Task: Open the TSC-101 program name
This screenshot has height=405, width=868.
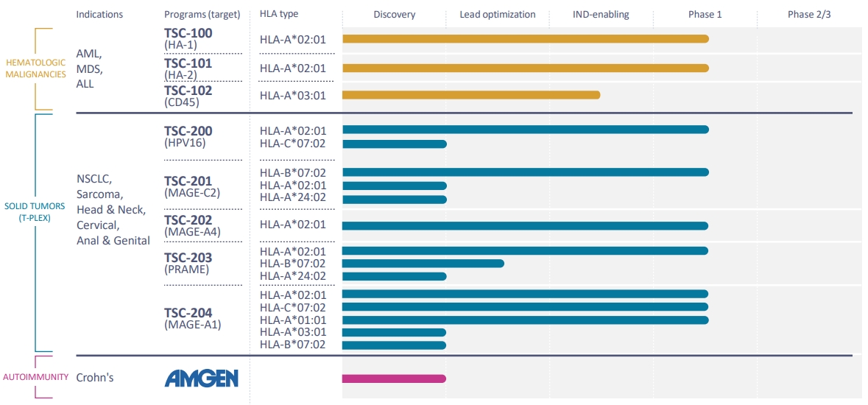Action: (188, 63)
